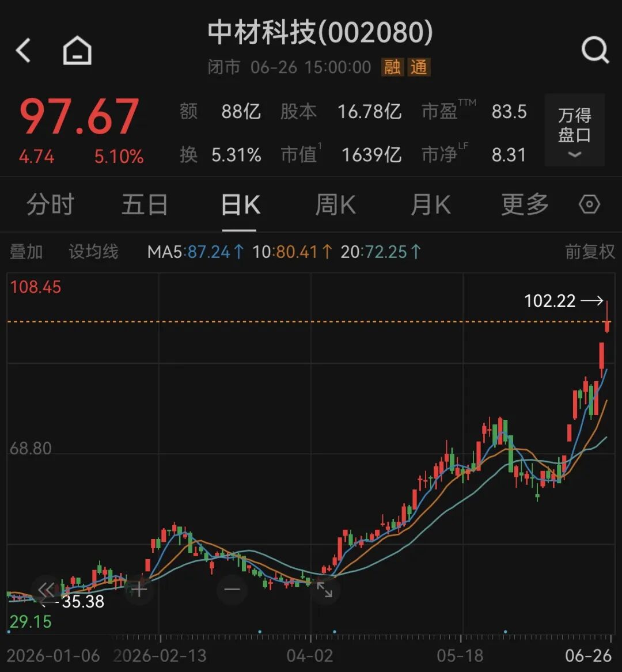Tap price change amount 4.74
Screen dimensions: 622x672
[x=36, y=157]
